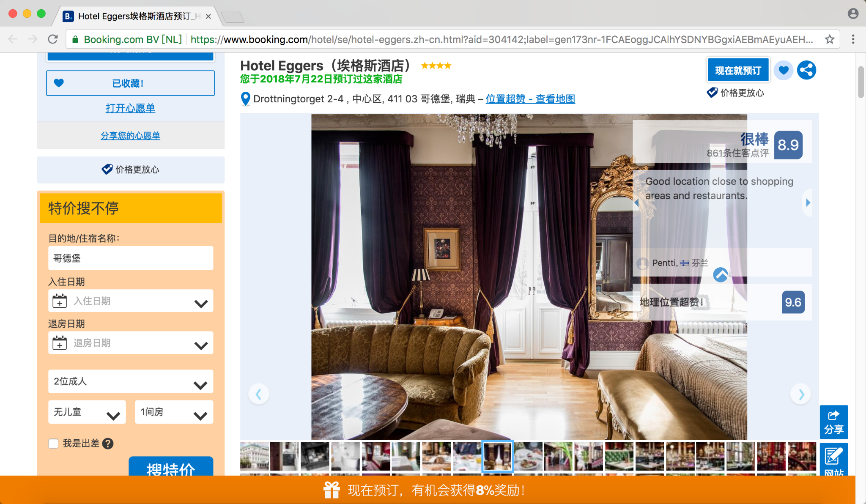Viewport: 866px width, 504px height.
Task: Click the four-star rating next to hotel name
Action: pyautogui.click(x=436, y=66)
